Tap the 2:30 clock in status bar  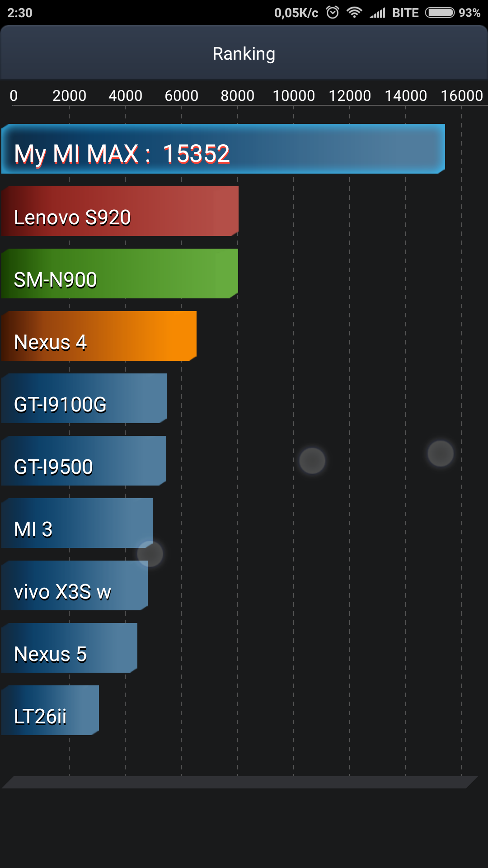click(20, 13)
